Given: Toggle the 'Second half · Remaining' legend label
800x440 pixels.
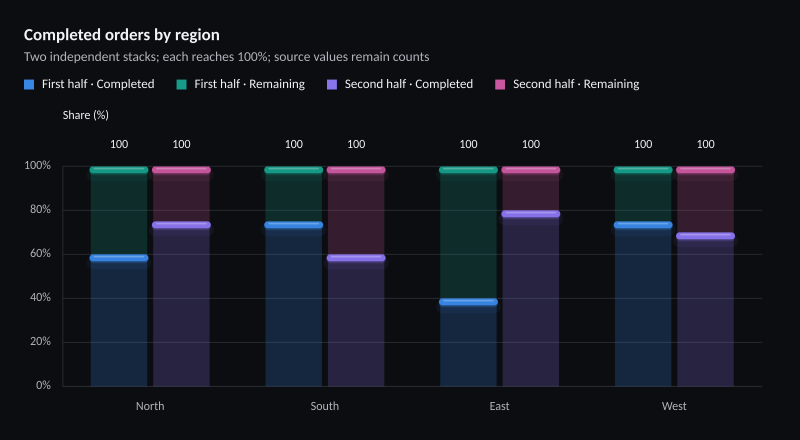Looking at the screenshot, I should 576,84.
